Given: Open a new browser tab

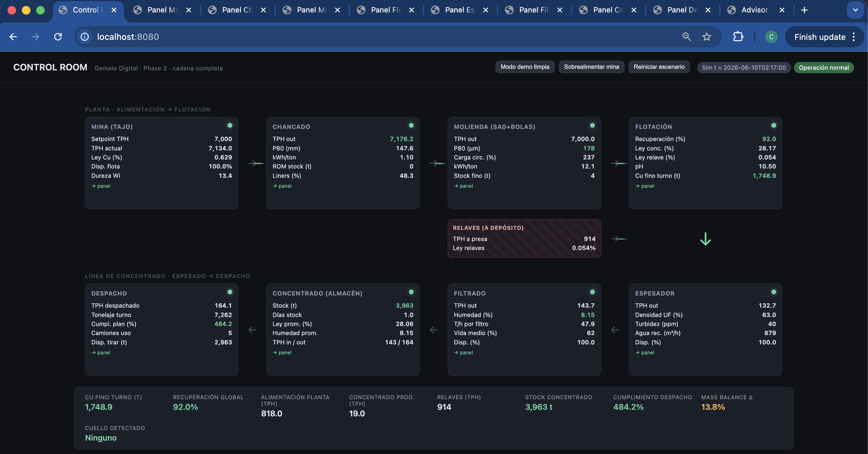Looking at the screenshot, I should 804,10.
